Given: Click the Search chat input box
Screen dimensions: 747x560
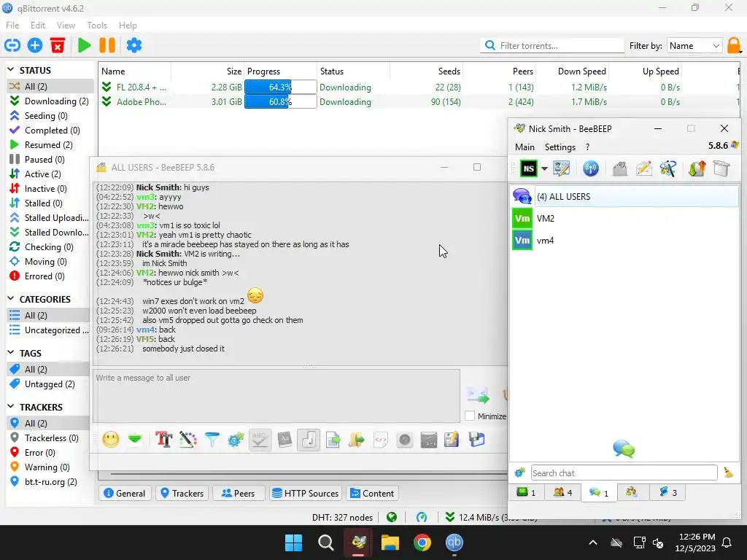Looking at the screenshot, I should [x=624, y=472].
